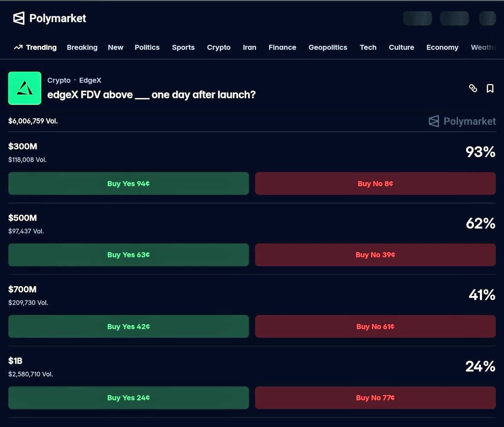Click Buy Yes 42¢ for $700M

point(128,327)
